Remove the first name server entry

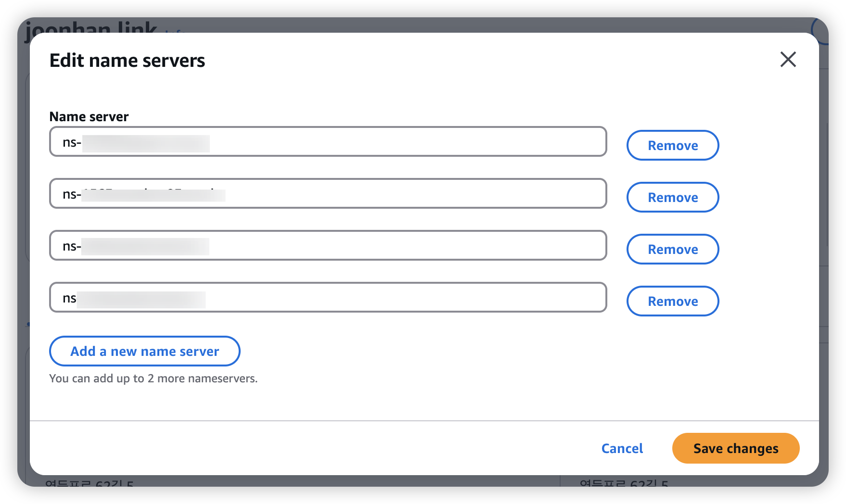click(672, 145)
